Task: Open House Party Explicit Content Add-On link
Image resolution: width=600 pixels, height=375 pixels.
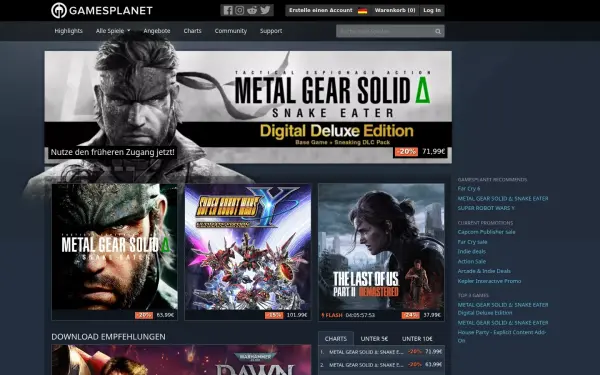Action: 502,336
